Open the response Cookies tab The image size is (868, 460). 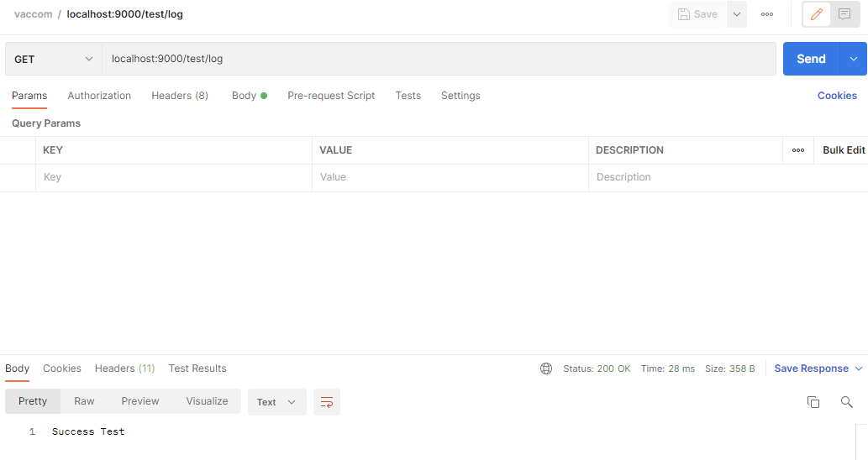62,369
